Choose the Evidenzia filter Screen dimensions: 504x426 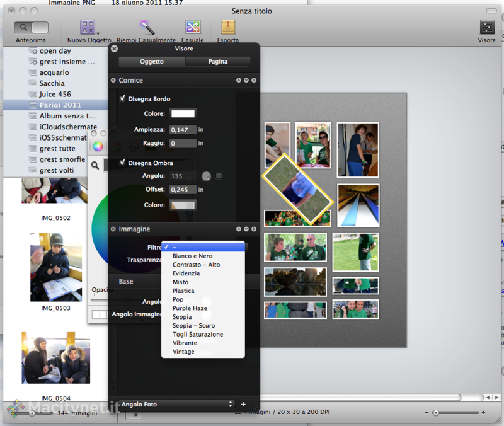203,273
